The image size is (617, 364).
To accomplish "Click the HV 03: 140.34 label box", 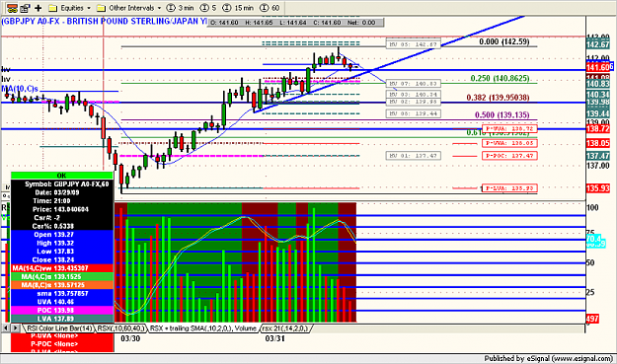I will click(414, 95).
